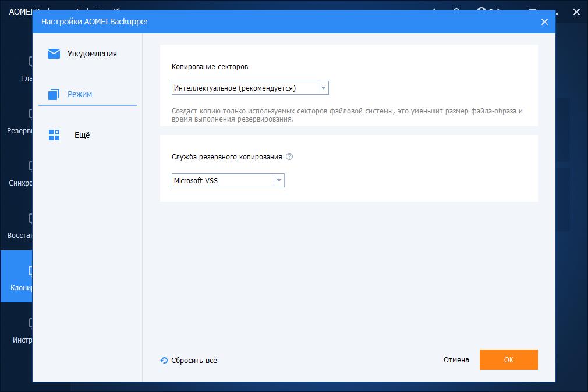Image resolution: width=588 pixels, height=392 pixels.
Task: Click the Сбросить всё link
Action: pyautogui.click(x=194, y=360)
